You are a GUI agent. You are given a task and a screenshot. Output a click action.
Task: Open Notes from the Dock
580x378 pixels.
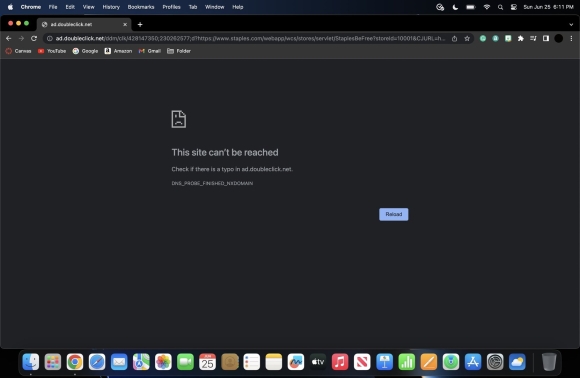coord(274,362)
